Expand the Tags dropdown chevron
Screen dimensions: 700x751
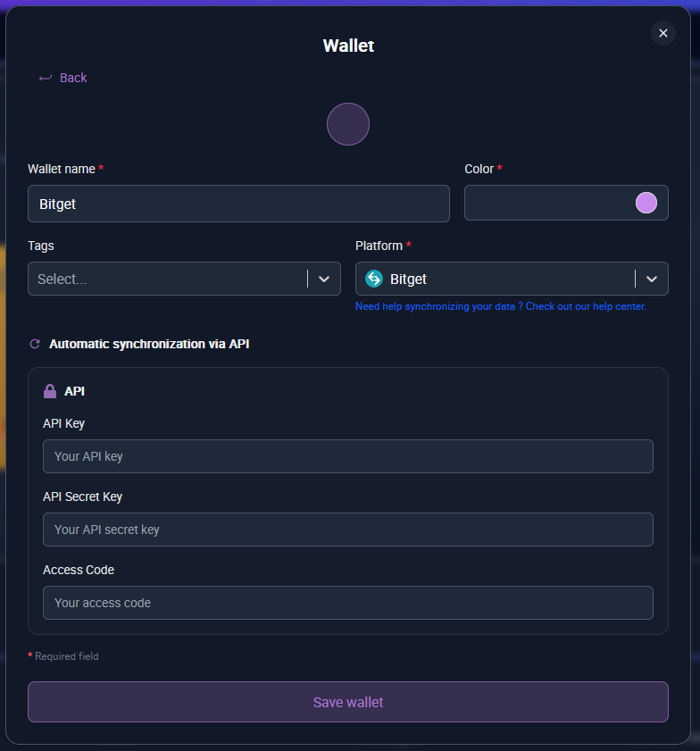pyautogui.click(x=324, y=279)
